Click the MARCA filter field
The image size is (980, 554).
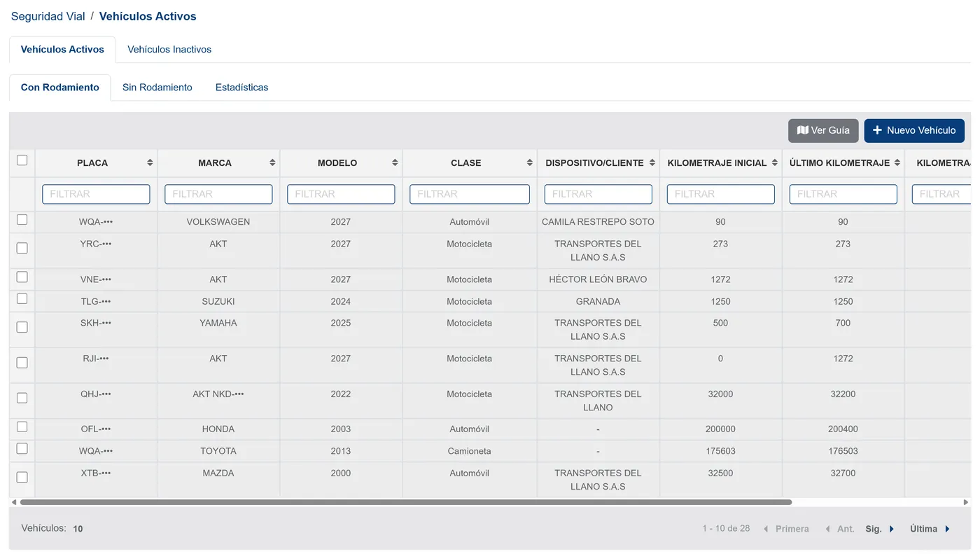coord(218,194)
